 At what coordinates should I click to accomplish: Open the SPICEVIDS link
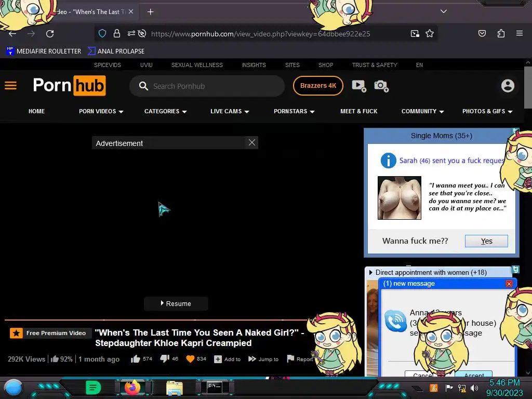point(107,65)
